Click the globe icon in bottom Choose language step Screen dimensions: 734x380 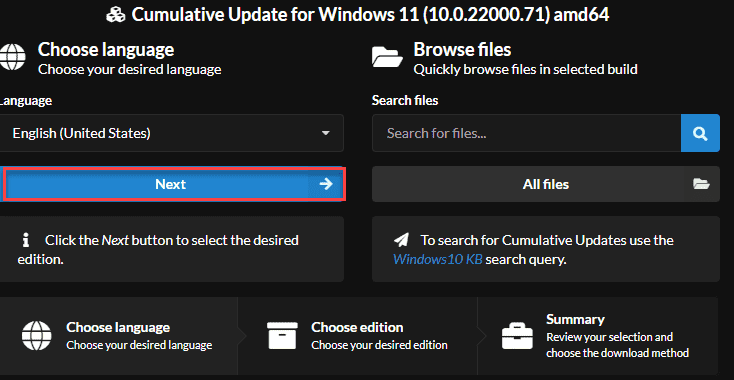pos(37,336)
